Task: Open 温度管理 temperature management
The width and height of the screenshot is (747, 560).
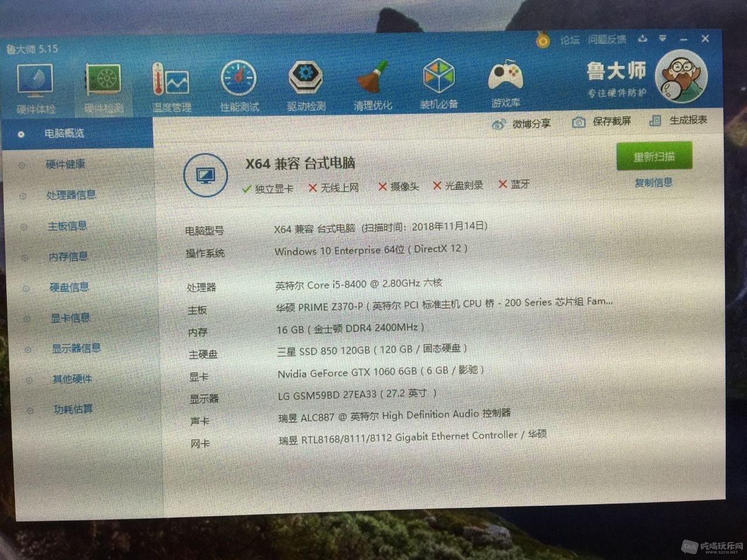Action: click(172, 86)
